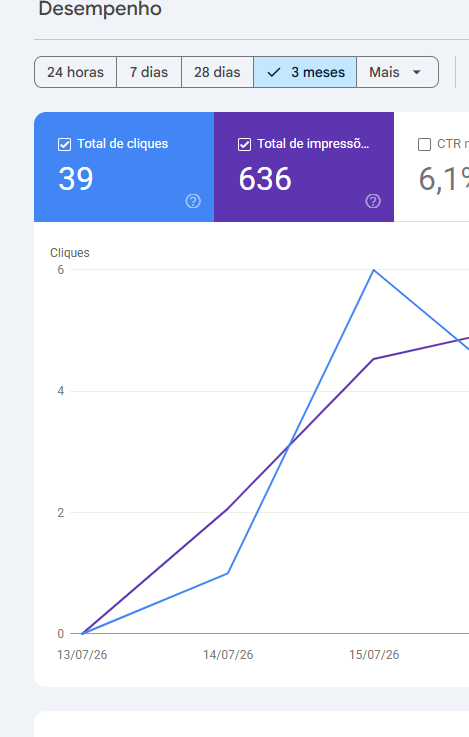Click the 6,1 CTR value
Viewport: 469px width, 737px height.
[444, 180]
